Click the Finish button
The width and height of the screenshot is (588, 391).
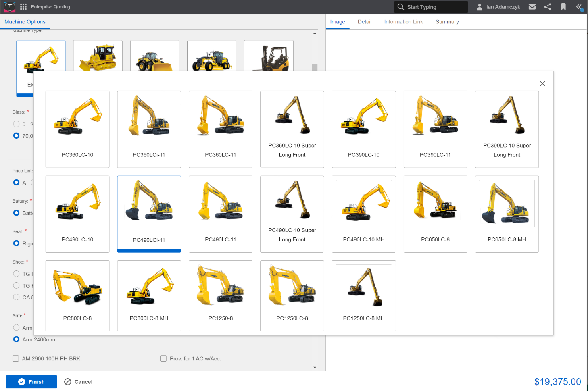coord(31,382)
